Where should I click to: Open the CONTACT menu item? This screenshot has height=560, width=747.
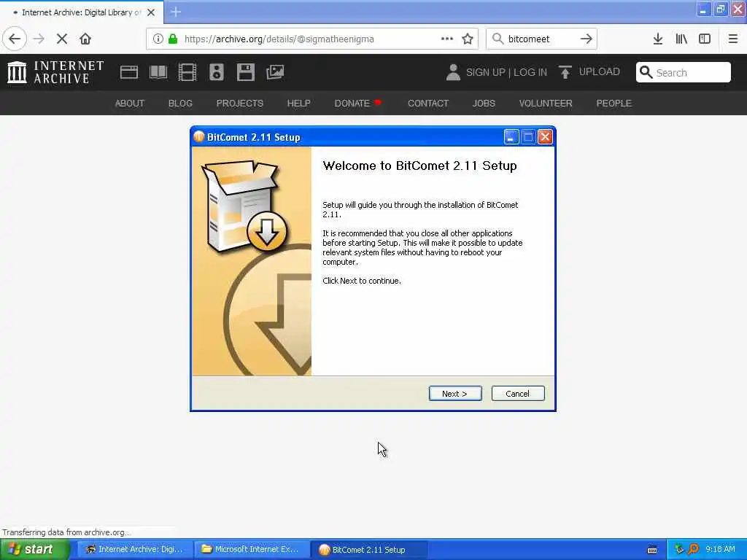point(428,104)
